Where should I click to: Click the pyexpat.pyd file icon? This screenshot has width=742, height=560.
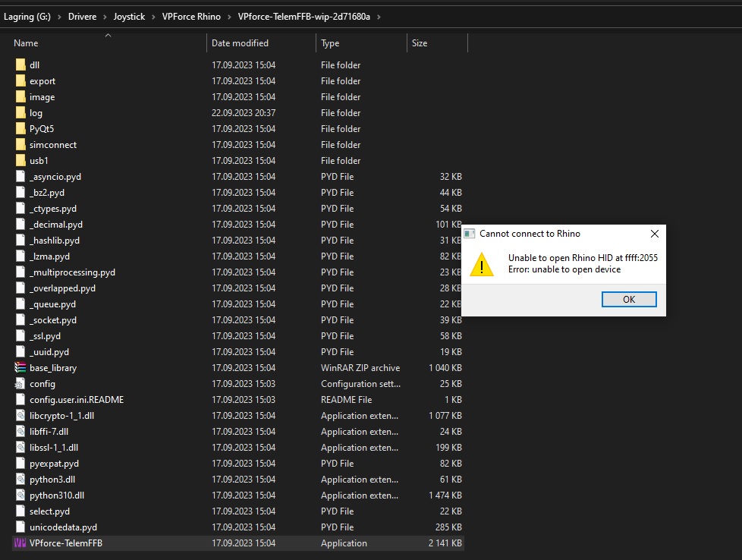(x=20, y=463)
